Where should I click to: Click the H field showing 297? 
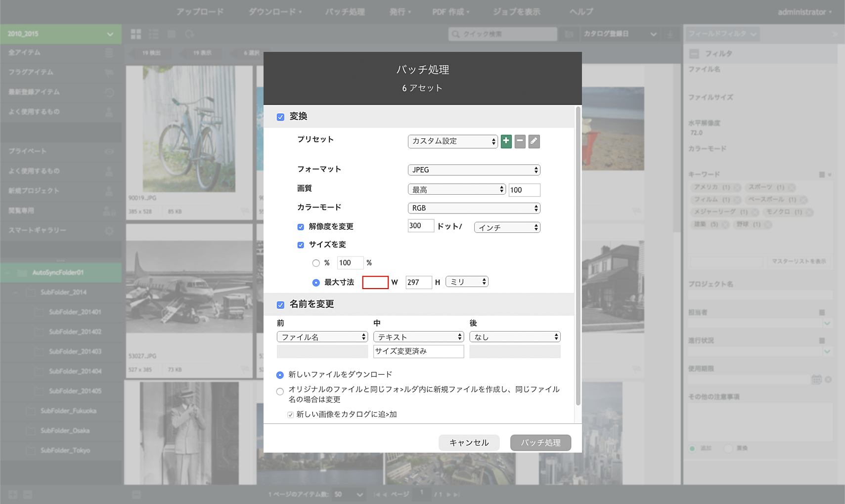point(418,283)
